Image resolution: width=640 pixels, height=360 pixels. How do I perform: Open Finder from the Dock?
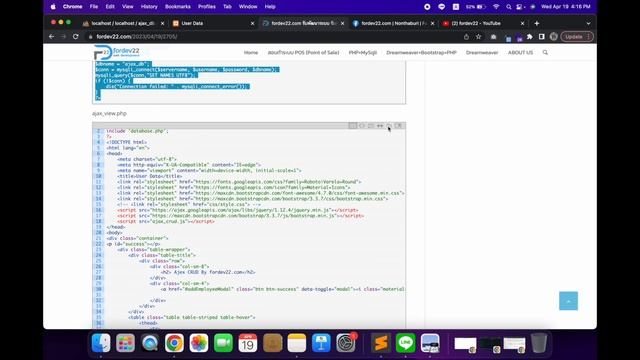pos(101,343)
